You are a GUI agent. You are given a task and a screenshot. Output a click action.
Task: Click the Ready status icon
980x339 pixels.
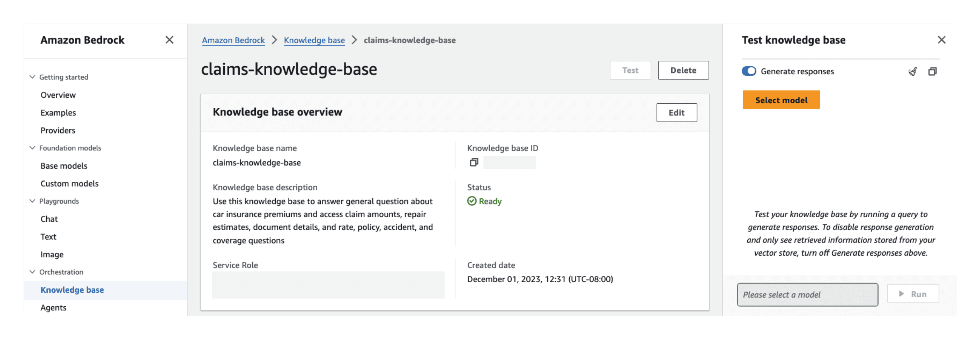pos(471,201)
